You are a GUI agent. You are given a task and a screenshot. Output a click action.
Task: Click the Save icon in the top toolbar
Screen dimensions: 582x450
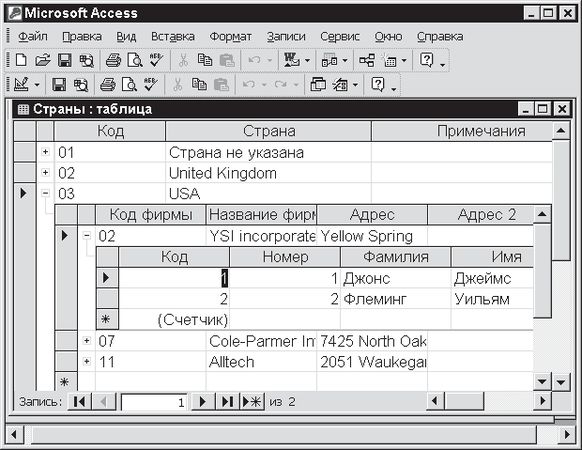click(x=65, y=60)
